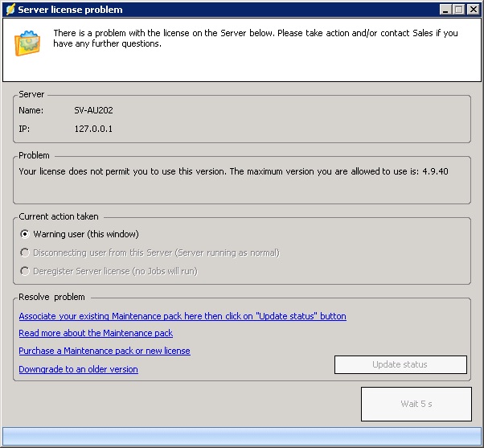484x448 pixels.
Task: Click "Downgrade to an older version" link
Action: click(78, 369)
